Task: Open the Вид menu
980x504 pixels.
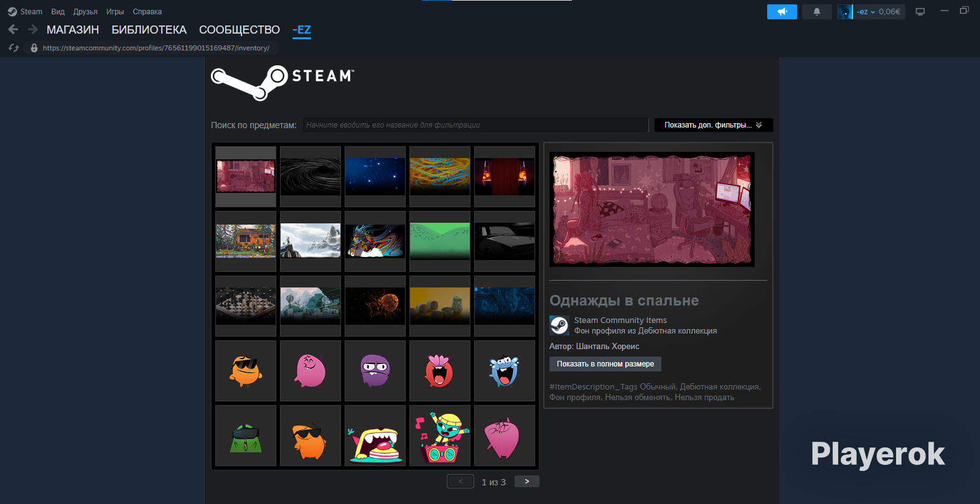Action: pos(58,12)
